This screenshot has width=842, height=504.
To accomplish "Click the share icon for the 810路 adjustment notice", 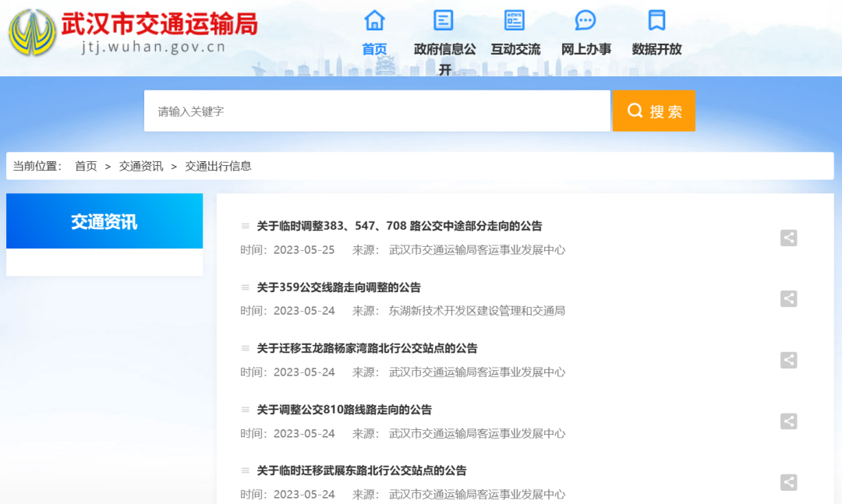I will click(x=789, y=421).
